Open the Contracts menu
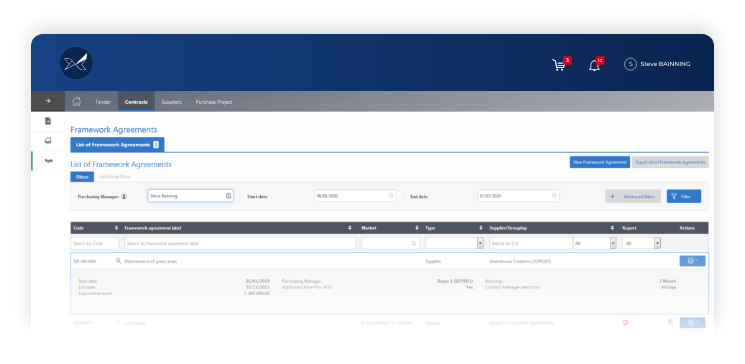The image size is (745, 364). click(136, 102)
